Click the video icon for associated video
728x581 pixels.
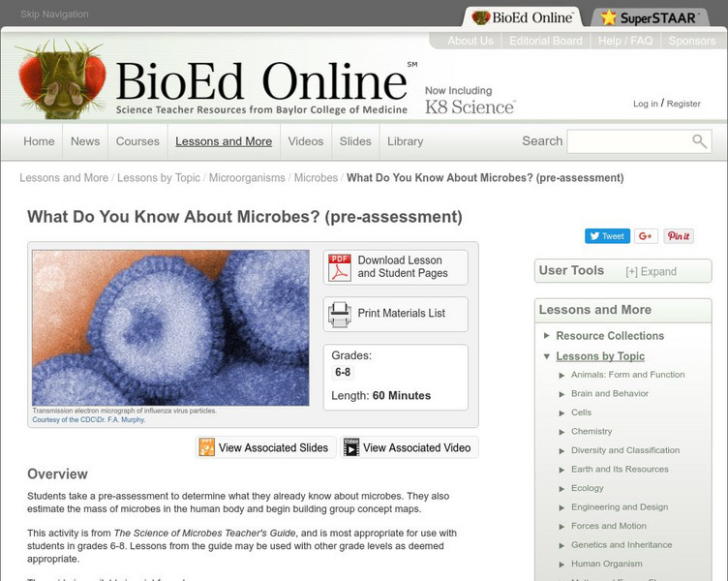pos(351,447)
